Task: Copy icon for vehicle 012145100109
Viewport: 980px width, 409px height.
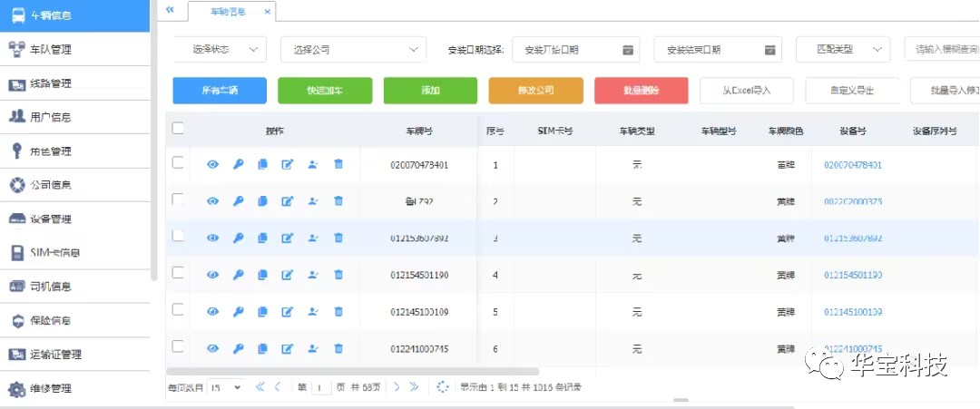Action: click(262, 312)
